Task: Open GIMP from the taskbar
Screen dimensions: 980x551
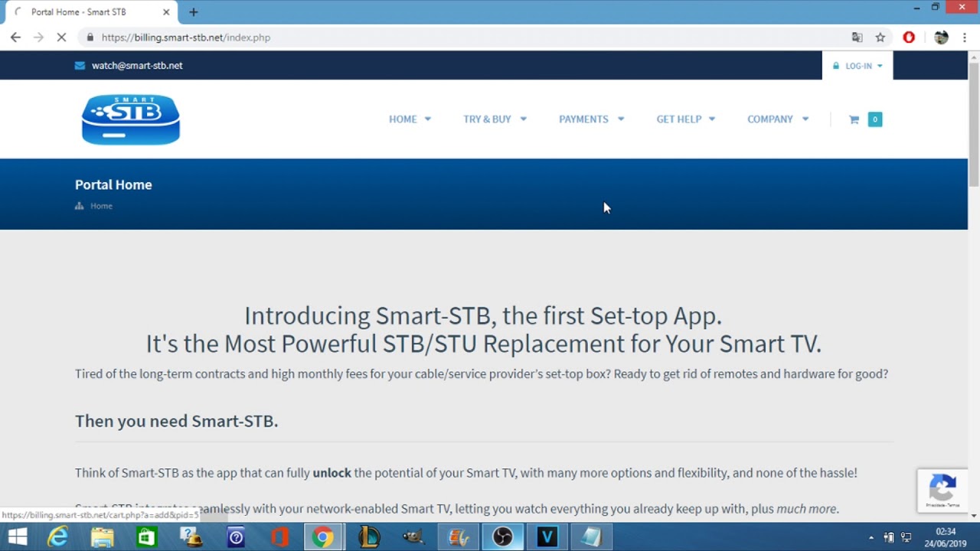Action: [x=413, y=537]
